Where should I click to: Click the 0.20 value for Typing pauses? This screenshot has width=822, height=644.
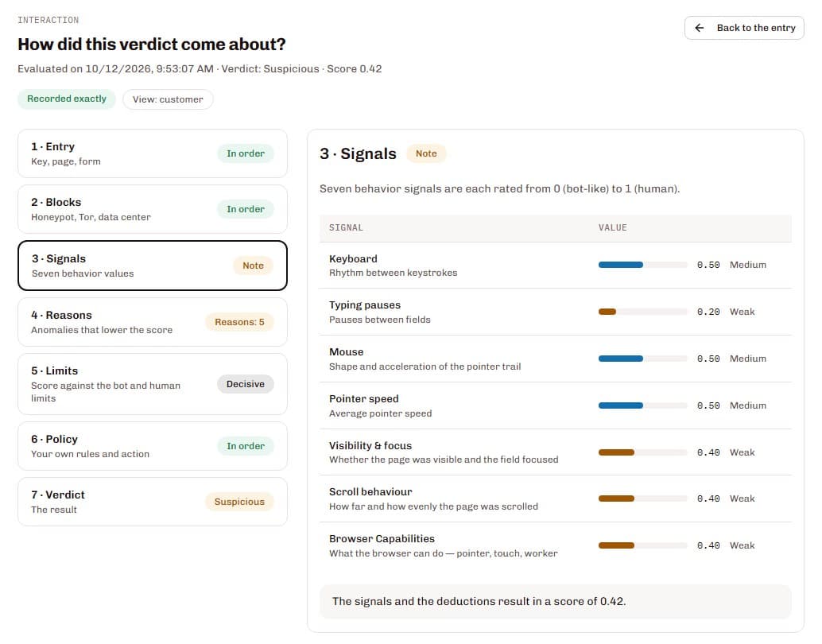(x=708, y=312)
